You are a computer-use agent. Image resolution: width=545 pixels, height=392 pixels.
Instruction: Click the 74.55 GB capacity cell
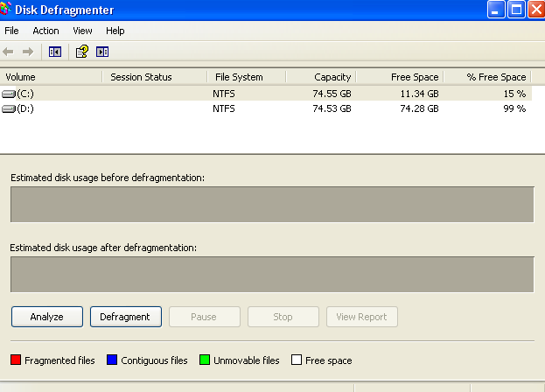coord(332,94)
